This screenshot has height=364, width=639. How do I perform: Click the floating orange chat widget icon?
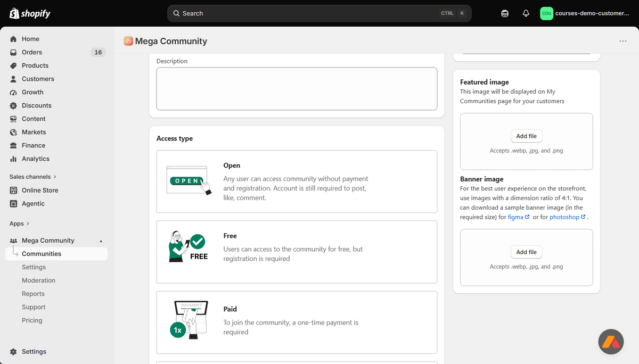tap(611, 342)
